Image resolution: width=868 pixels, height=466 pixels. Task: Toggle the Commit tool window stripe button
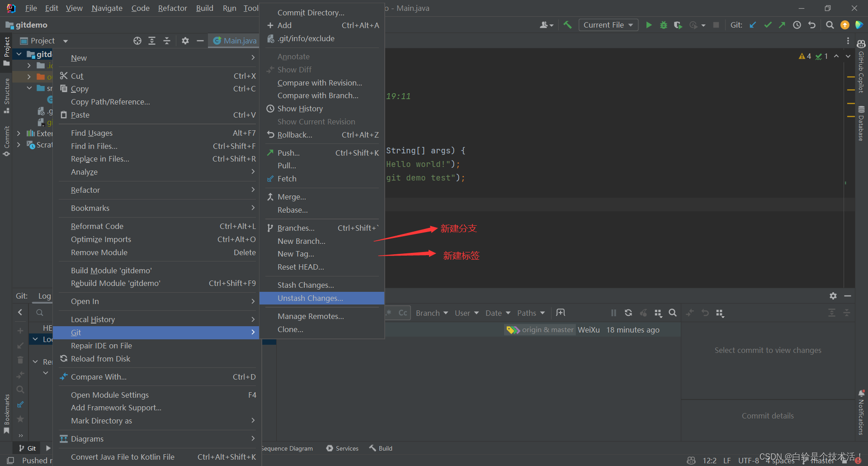(6, 141)
